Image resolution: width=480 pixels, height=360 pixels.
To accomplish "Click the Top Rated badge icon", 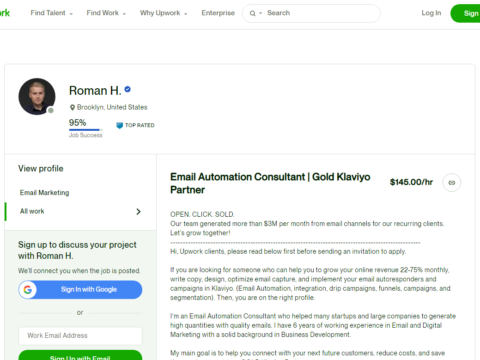I will point(119,125).
